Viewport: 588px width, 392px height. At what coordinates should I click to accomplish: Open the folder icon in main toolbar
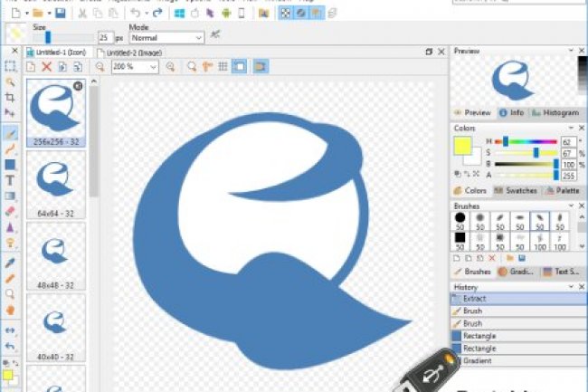(37, 14)
